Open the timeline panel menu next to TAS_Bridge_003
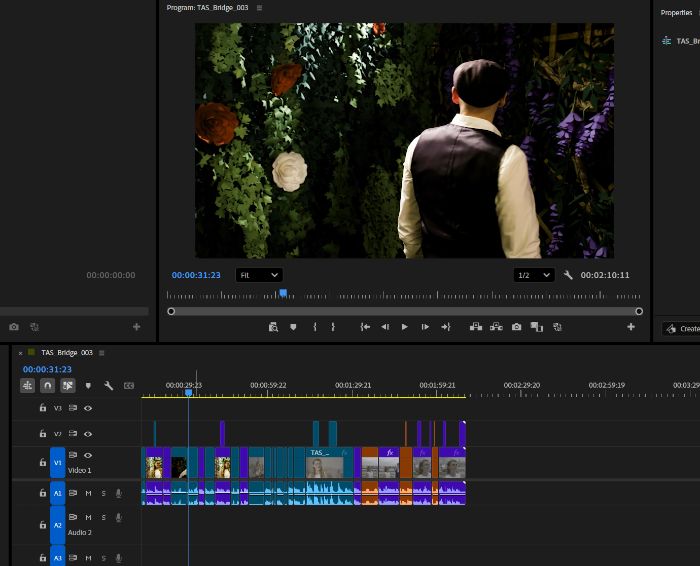Viewport: 700px width, 566px height. (101, 353)
